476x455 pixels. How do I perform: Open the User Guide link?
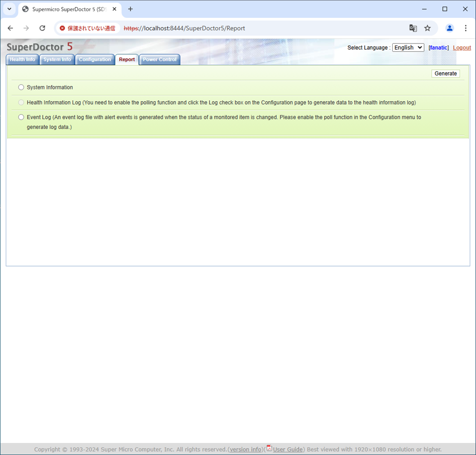[288, 450]
